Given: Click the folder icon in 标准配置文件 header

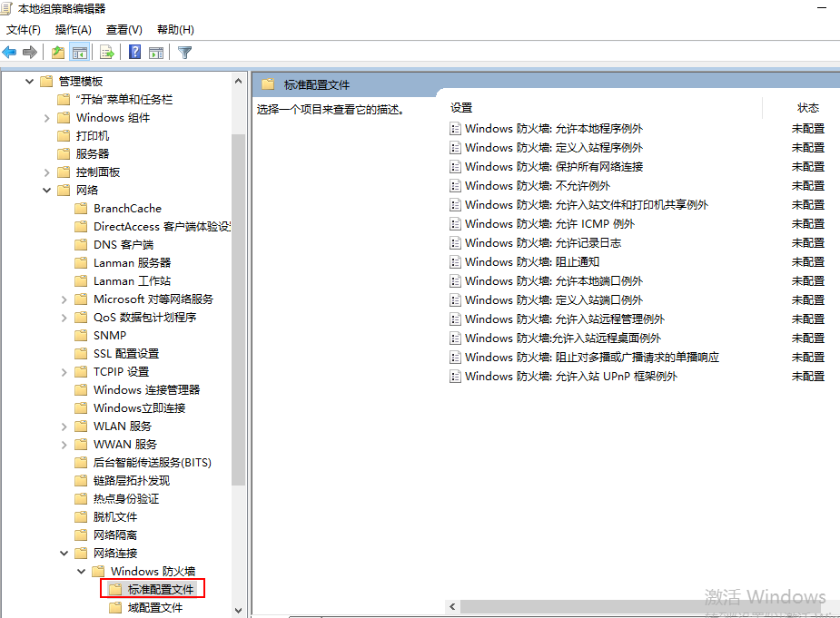Looking at the screenshot, I should pyautogui.click(x=268, y=84).
